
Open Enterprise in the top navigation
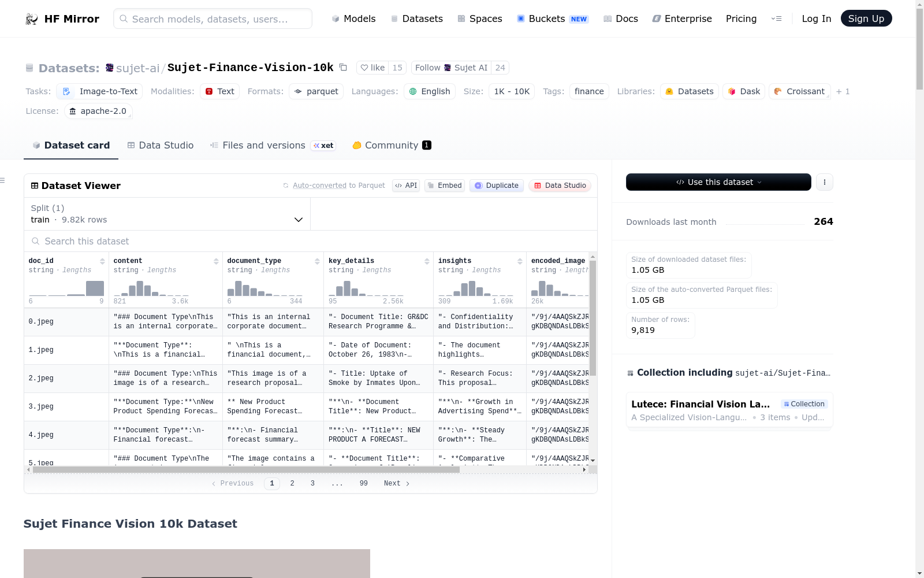pos(682,18)
